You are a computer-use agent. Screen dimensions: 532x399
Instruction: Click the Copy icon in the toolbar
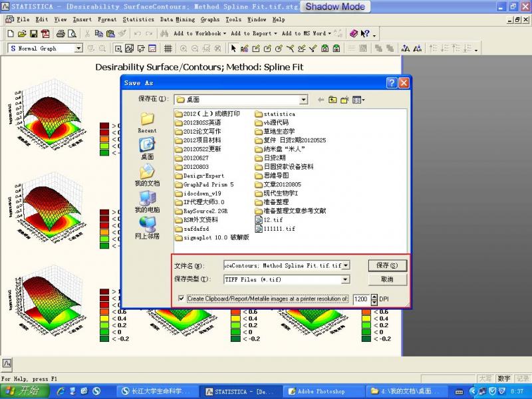[x=98, y=33]
